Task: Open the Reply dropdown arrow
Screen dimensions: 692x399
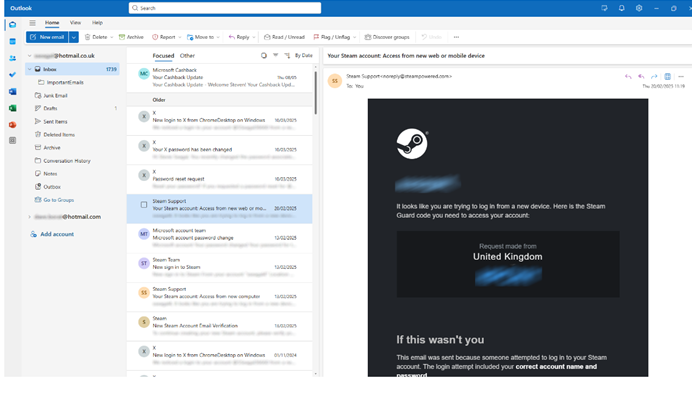Action: 254,38
